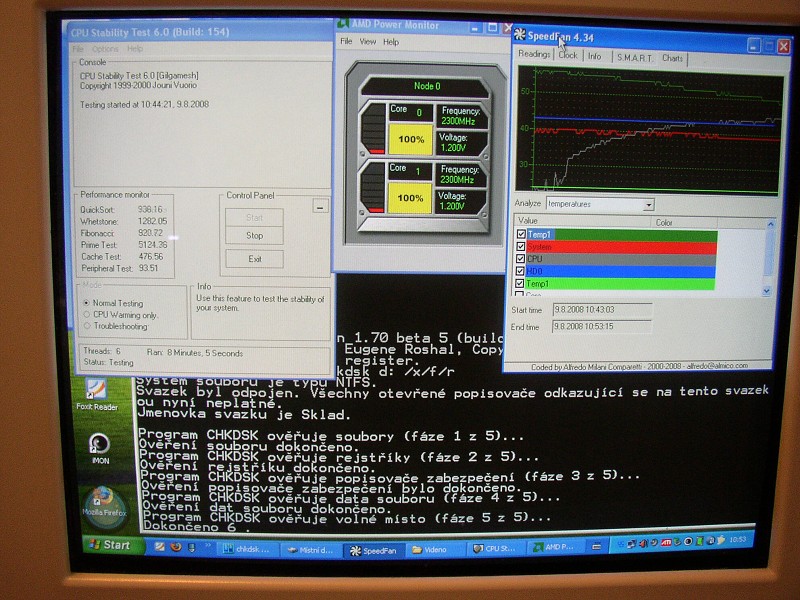Switch to Místní d... taskbar window
800x600 pixels.
click(x=310, y=550)
